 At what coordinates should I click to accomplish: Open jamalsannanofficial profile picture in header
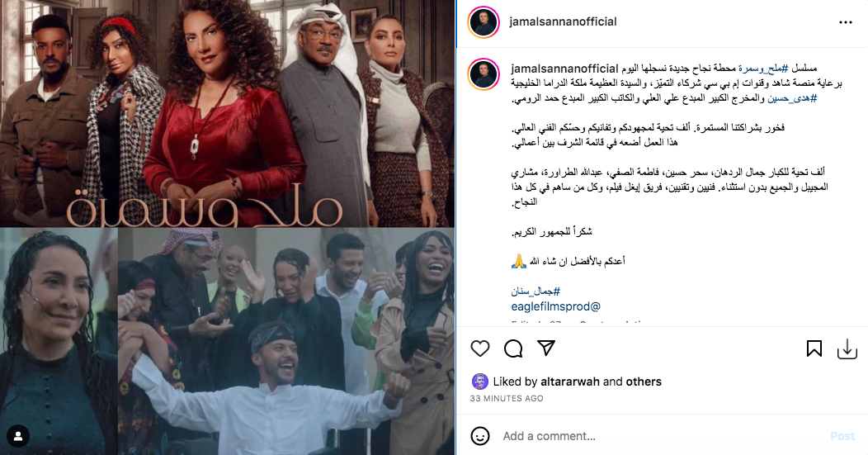click(484, 22)
